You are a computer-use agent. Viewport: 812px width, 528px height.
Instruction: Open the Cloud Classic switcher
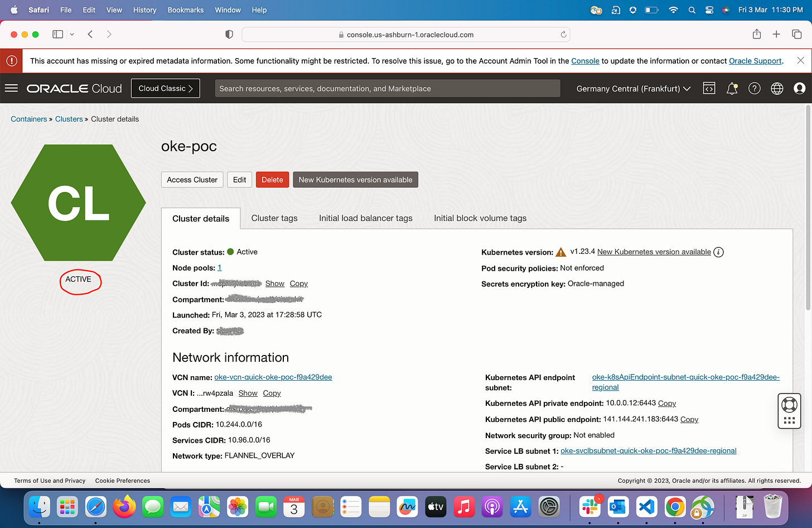pos(165,88)
